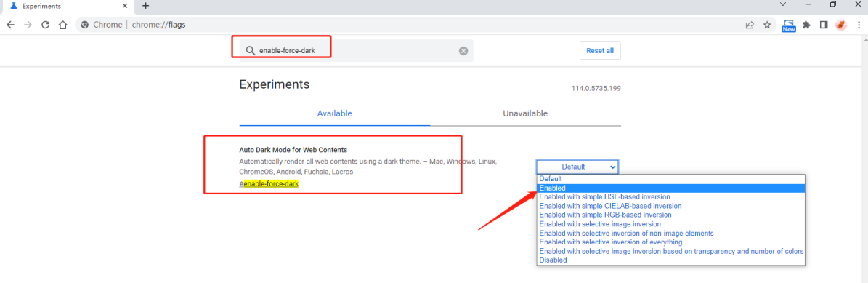Toggle the browser side panel
This screenshot has height=283, width=868.
tap(823, 25)
